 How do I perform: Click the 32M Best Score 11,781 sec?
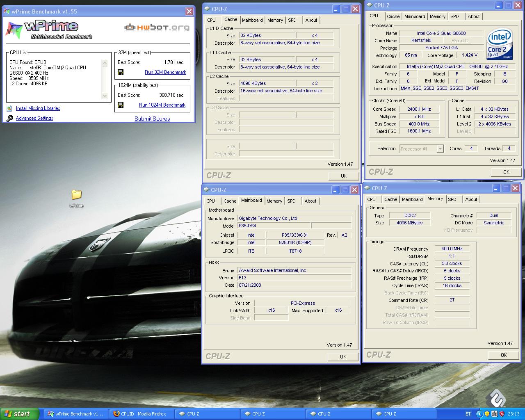pos(172,62)
